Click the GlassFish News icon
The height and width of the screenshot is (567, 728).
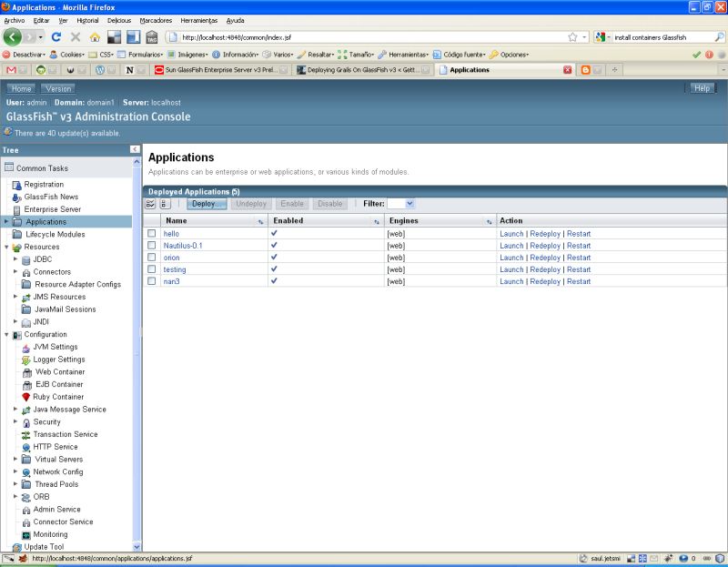pos(16,197)
